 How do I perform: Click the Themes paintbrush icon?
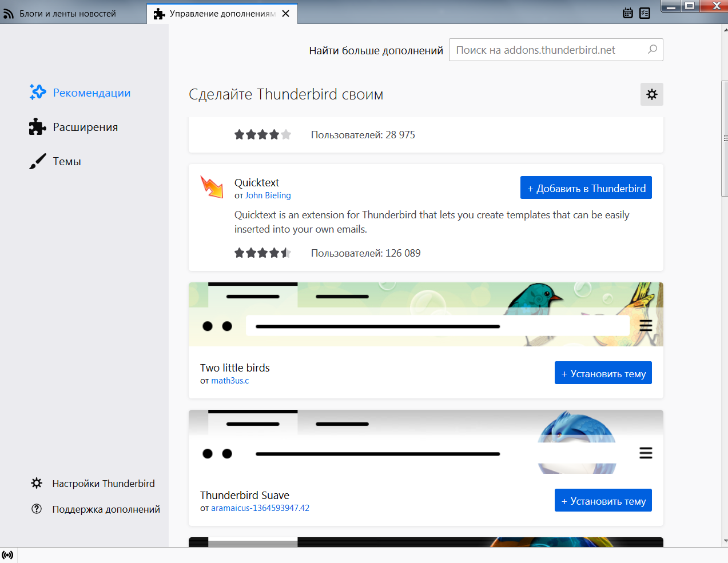pos(38,161)
